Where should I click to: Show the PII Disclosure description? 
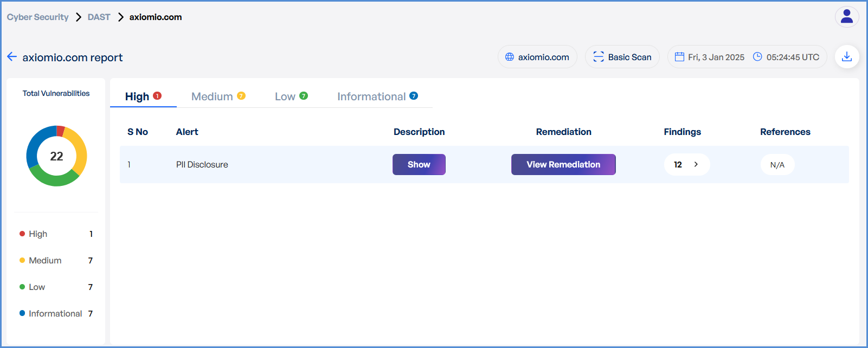419,165
